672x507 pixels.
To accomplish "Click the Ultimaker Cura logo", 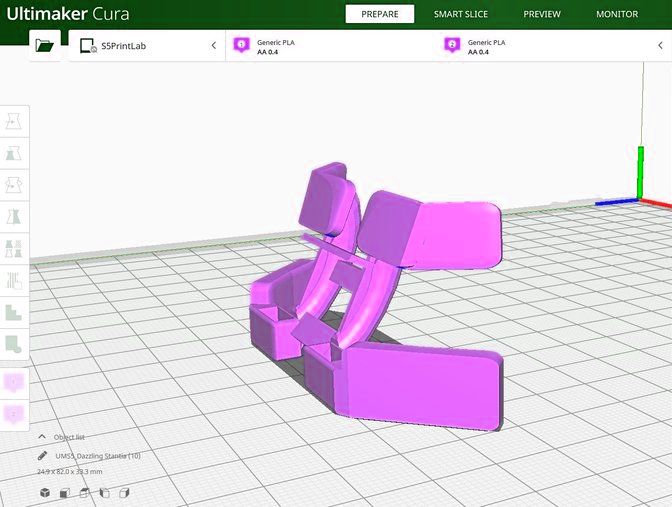I will coord(68,14).
